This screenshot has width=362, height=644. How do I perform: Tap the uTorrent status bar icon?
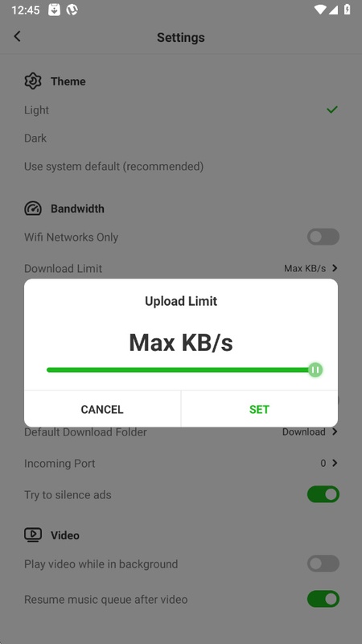pos(72,10)
